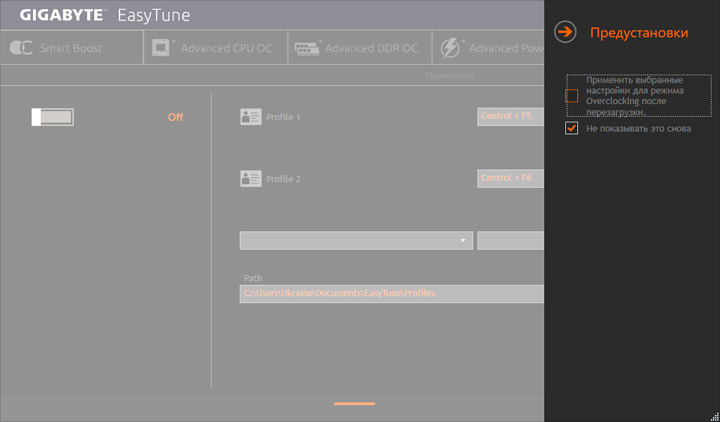This screenshot has height=422, width=720.
Task: Click the Advanced CPU OC chip icon
Action: pyautogui.click(x=163, y=48)
